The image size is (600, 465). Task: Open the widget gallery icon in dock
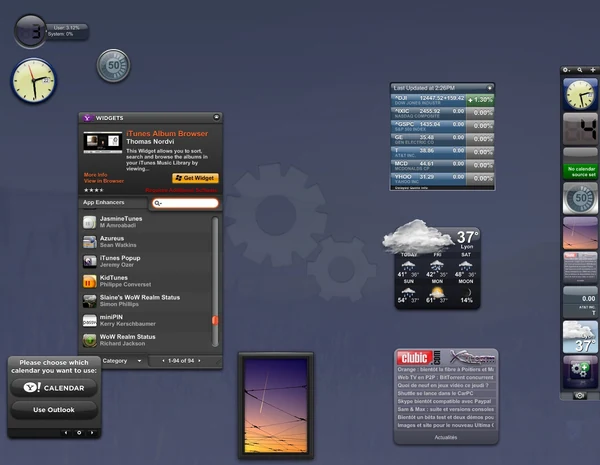580,372
